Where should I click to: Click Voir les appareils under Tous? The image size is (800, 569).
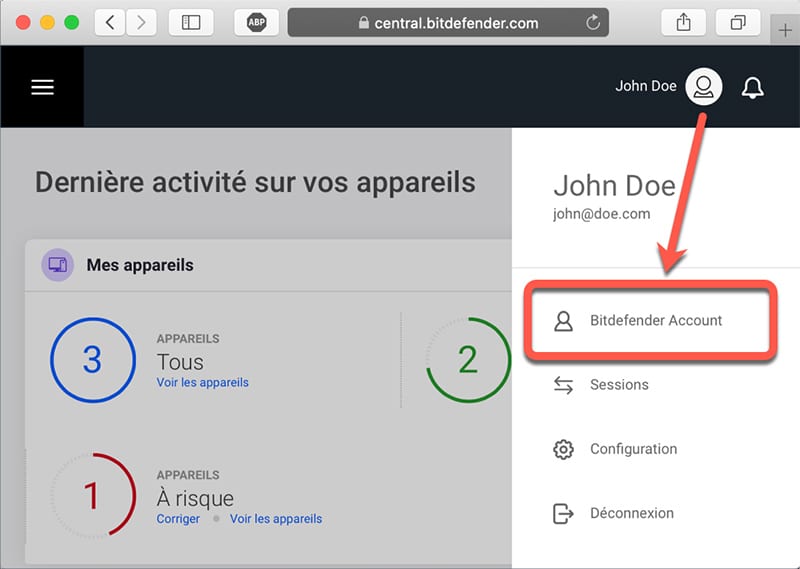click(203, 382)
